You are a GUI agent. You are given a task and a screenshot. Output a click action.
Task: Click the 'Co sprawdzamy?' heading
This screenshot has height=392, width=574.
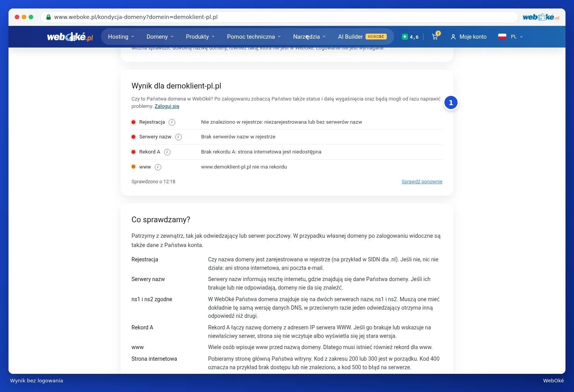[161, 220]
